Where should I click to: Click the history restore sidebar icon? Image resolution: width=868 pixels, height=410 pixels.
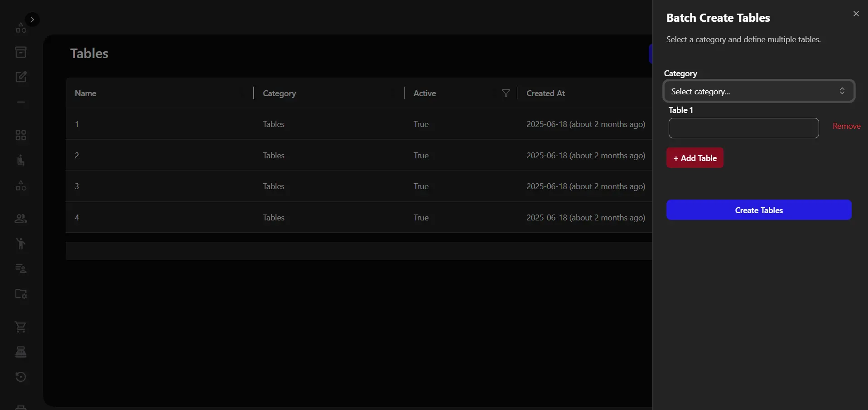[21, 377]
